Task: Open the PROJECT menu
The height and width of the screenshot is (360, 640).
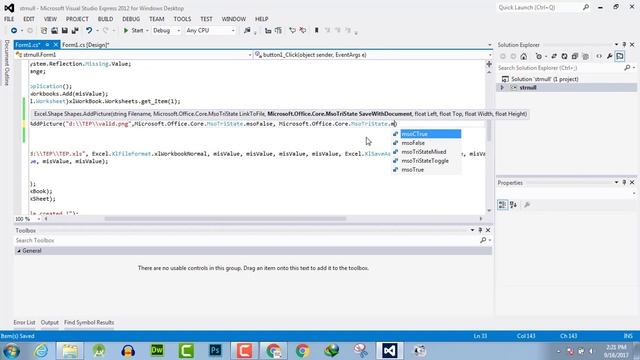Action: point(77,19)
